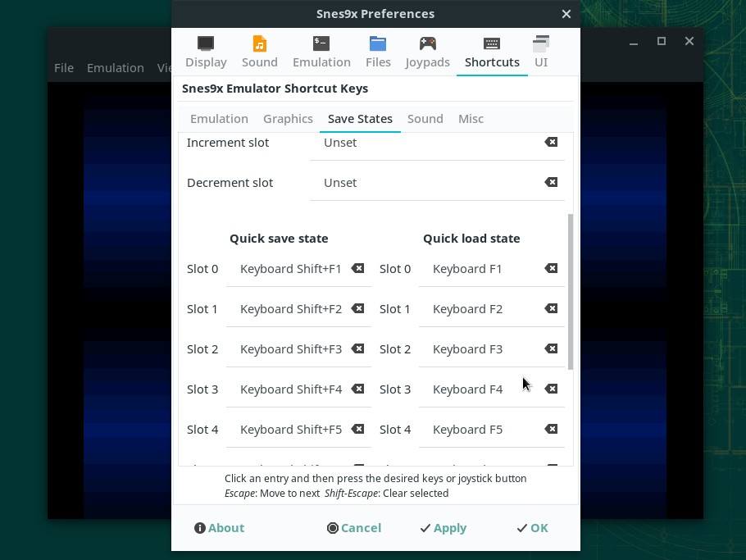Close the Snes9x Preferences dialog
Image resolution: width=746 pixels, height=560 pixels.
point(566,14)
